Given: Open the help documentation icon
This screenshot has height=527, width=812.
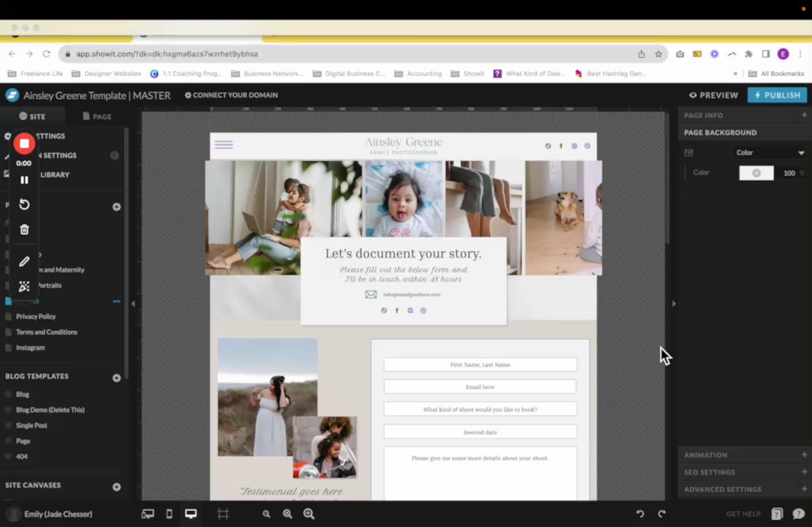Looking at the screenshot, I should pos(777,514).
